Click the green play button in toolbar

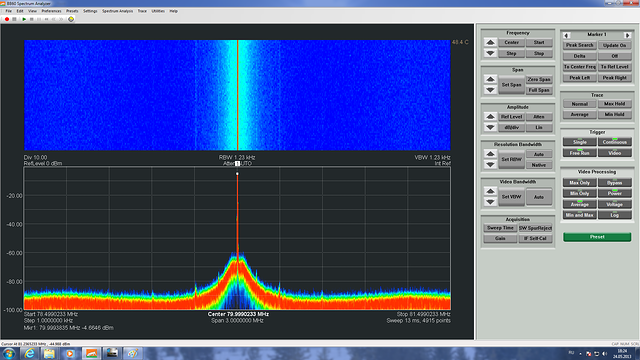[x=24, y=19]
